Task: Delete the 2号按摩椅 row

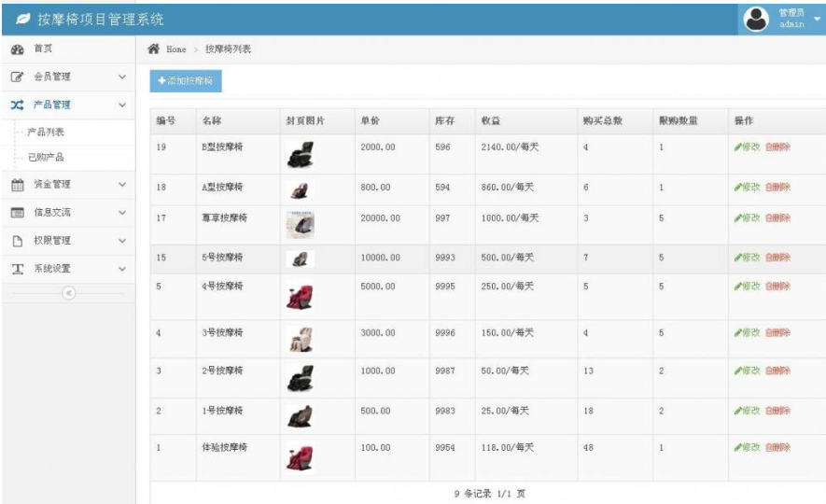Action: coord(777,371)
